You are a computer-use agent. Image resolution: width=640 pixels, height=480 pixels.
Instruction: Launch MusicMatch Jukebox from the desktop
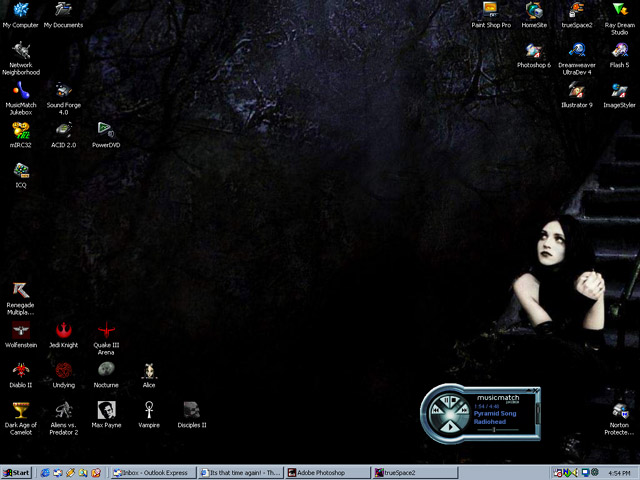point(21,98)
